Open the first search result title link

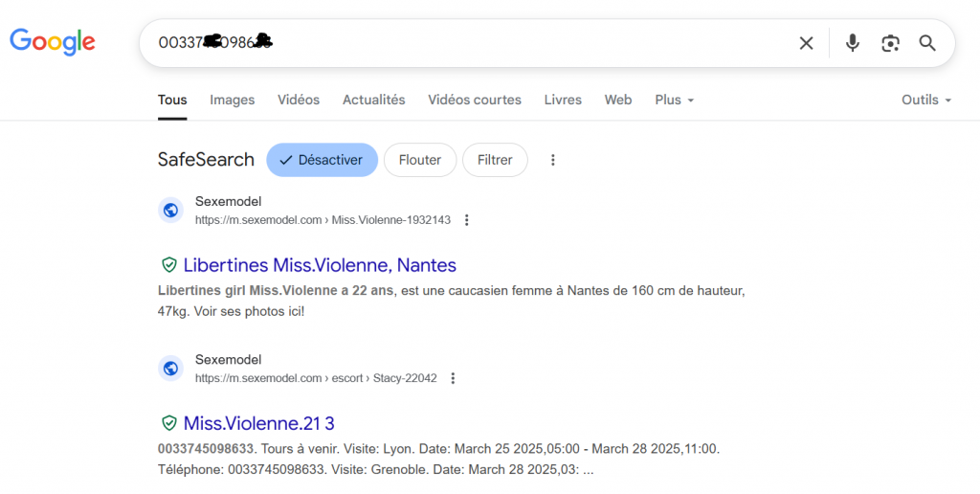click(x=320, y=265)
